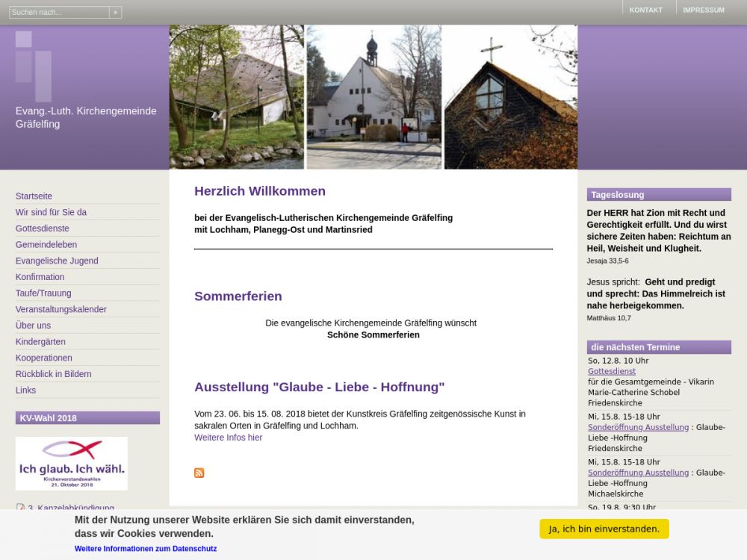Image resolution: width=747 pixels, height=560 pixels.
Task: Open 'Weitere Informationen zum Datenschutz'
Action: pos(146,549)
